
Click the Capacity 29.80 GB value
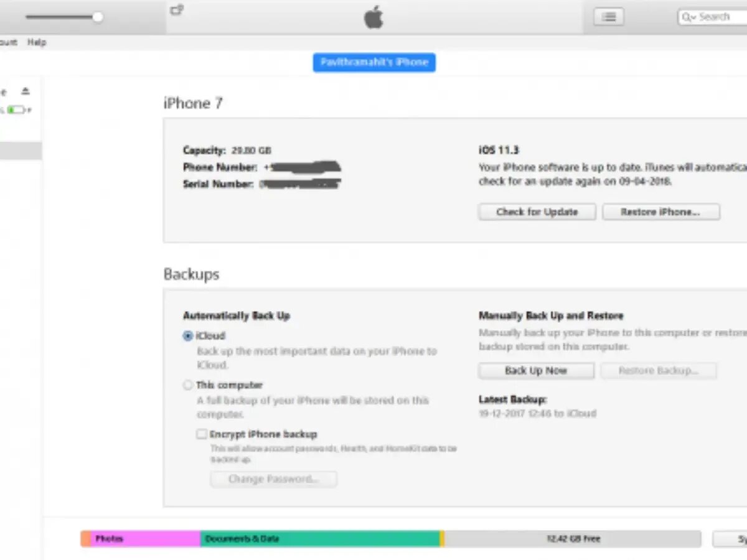[x=252, y=150]
